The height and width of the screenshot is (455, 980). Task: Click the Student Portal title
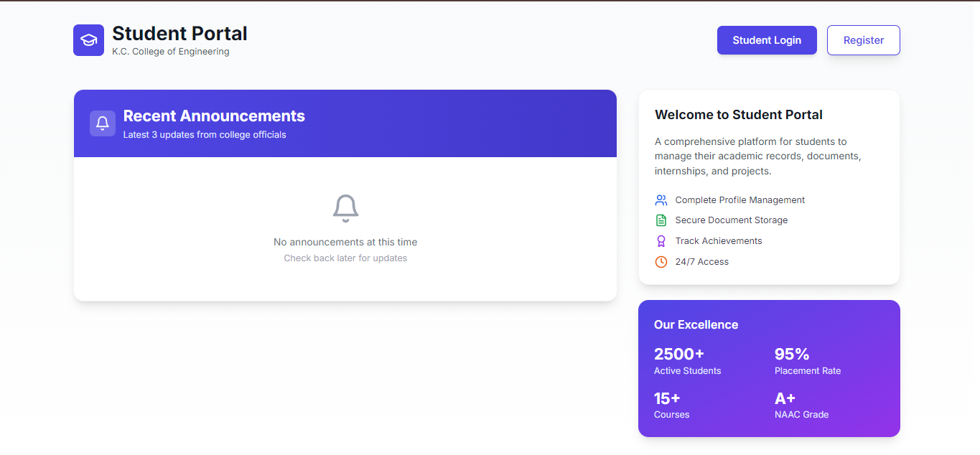pyautogui.click(x=179, y=34)
